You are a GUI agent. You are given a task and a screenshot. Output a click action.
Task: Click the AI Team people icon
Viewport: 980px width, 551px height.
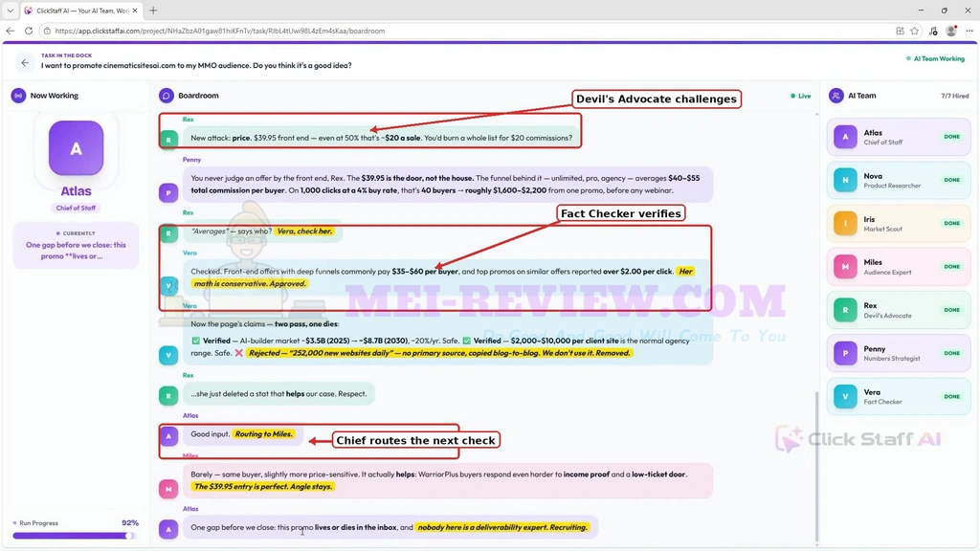click(835, 96)
